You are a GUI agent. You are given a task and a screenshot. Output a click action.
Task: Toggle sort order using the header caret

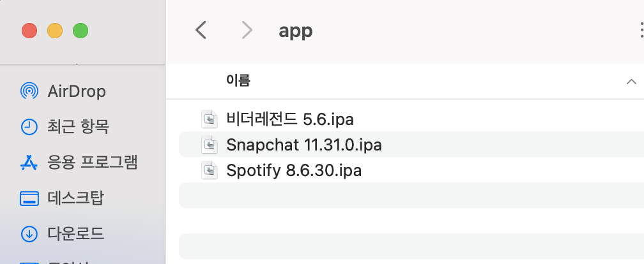click(631, 82)
